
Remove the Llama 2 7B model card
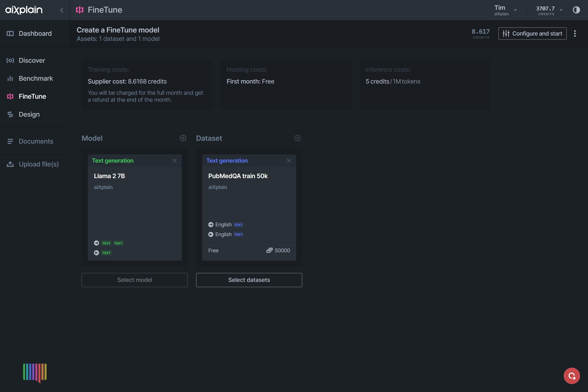(x=174, y=161)
